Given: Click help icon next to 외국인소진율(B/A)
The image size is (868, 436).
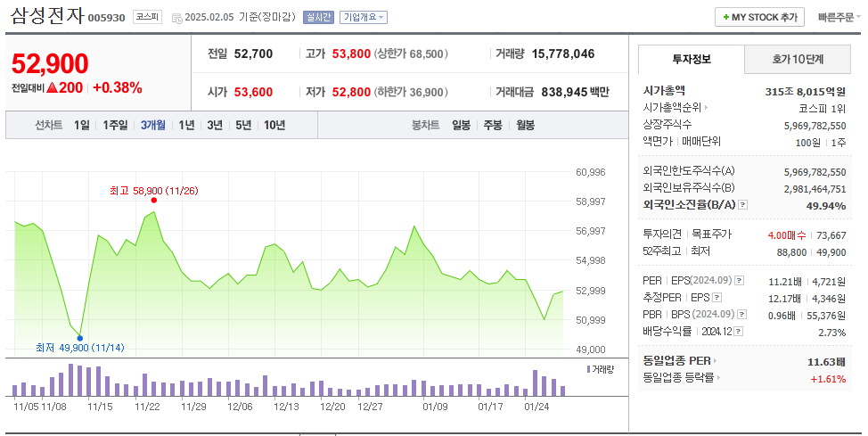Looking at the screenshot, I should (x=743, y=205).
